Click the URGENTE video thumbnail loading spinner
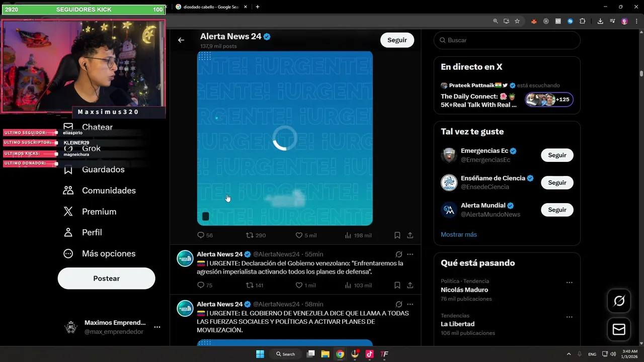Viewport: 644px width, 362px height. point(285,138)
